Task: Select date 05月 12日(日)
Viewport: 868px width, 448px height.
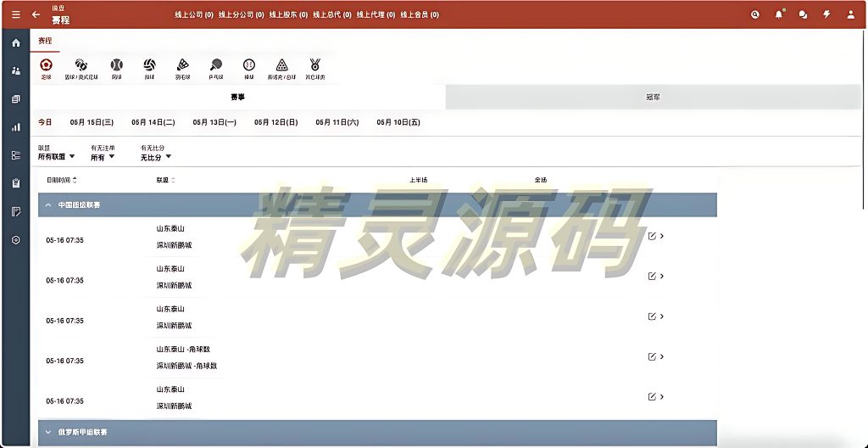Action: coord(275,122)
